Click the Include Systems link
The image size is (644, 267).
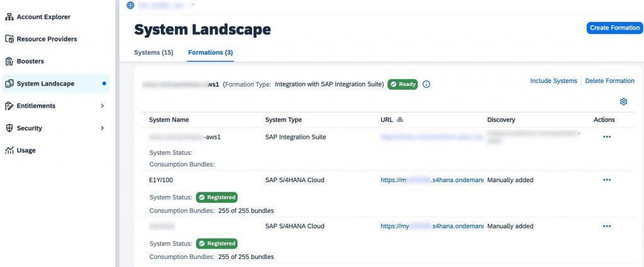coord(553,81)
